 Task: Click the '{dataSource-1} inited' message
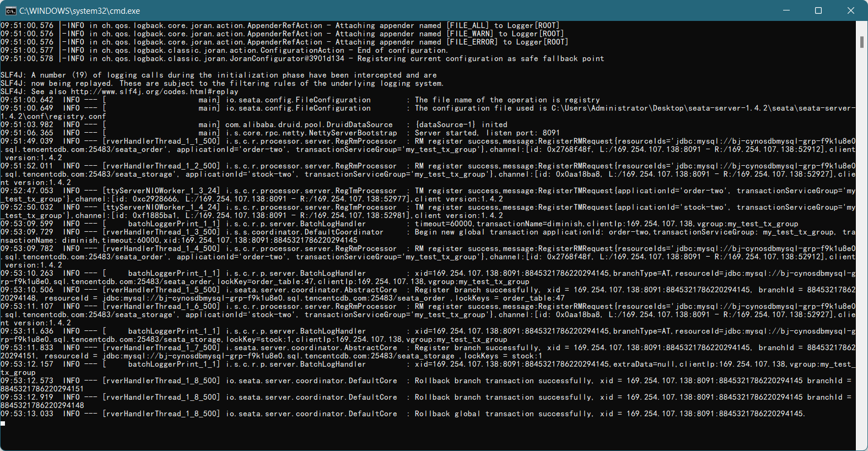coord(461,124)
